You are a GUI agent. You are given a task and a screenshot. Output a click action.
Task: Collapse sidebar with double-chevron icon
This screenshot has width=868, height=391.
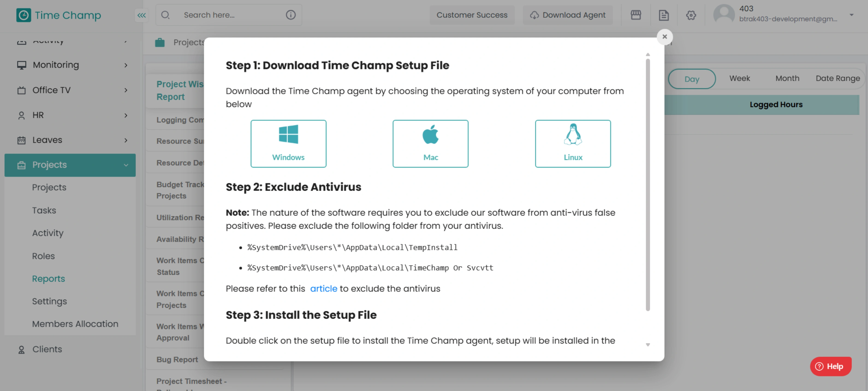tap(142, 15)
